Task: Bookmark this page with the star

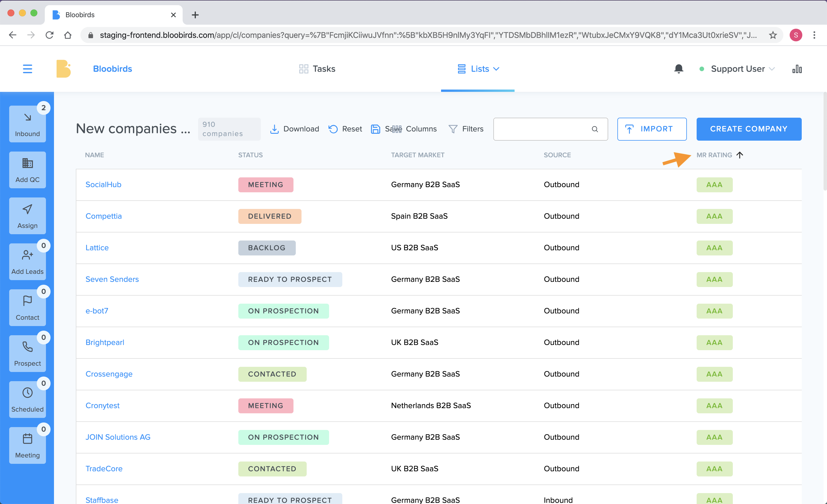Action: (773, 35)
